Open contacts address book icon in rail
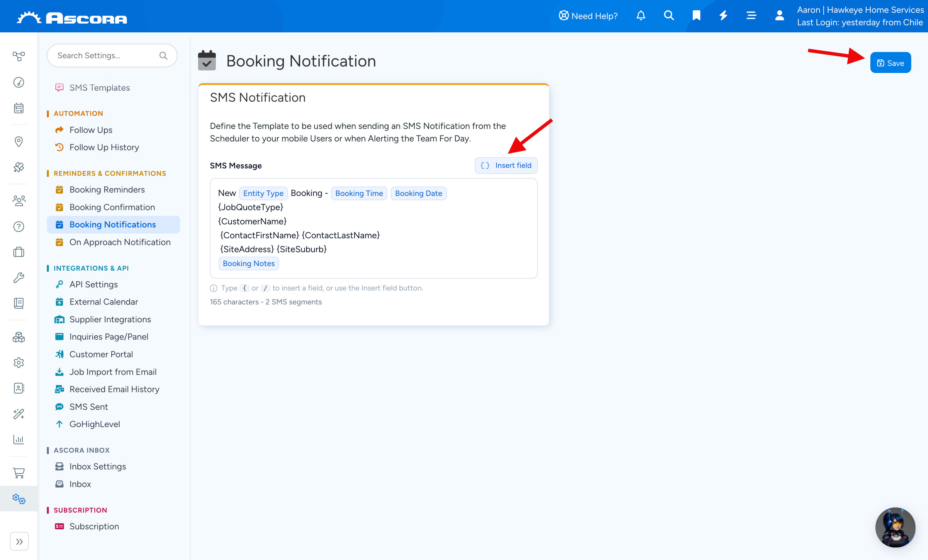Screen dimensions: 928x560 pyautogui.click(x=18, y=388)
